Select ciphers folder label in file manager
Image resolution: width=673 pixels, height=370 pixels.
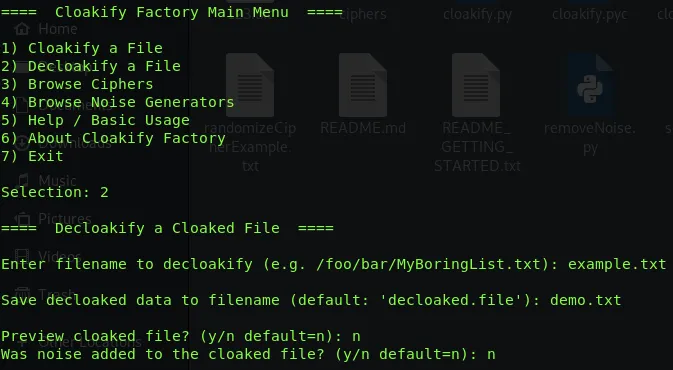(363, 14)
